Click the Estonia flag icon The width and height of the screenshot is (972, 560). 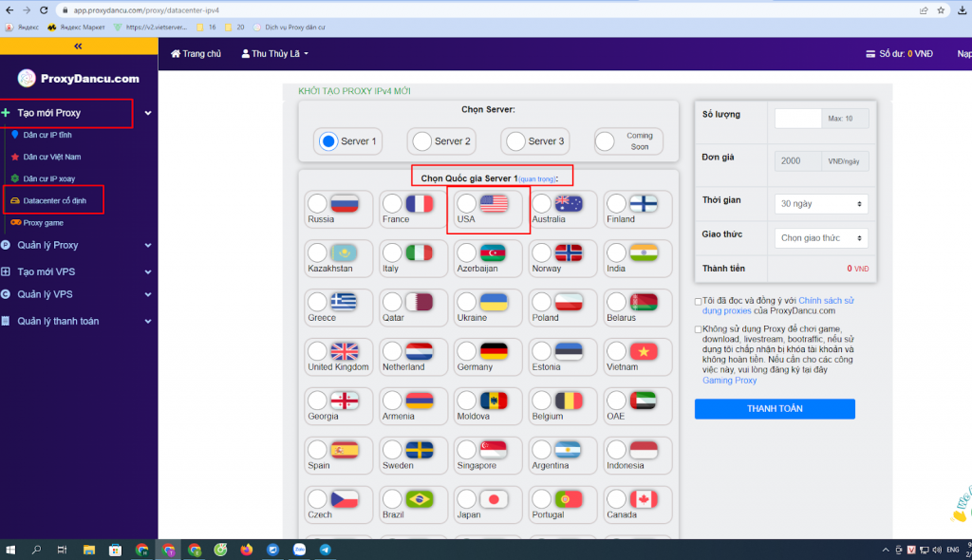pyautogui.click(x=569, y=351)
